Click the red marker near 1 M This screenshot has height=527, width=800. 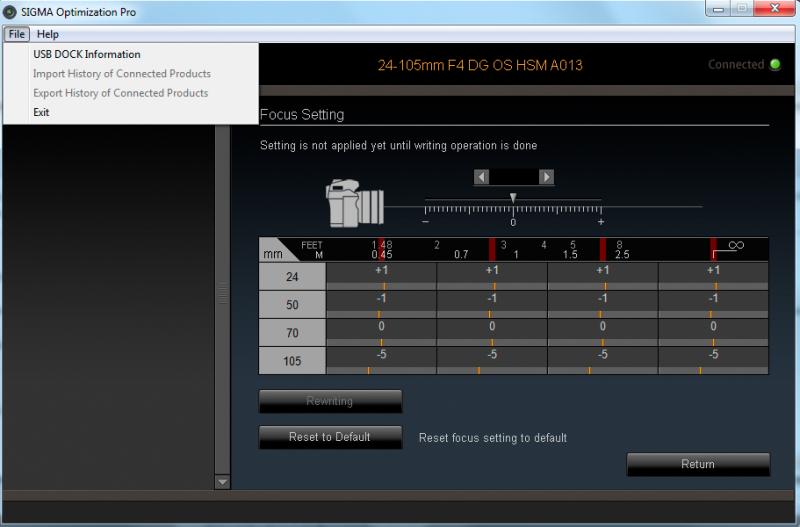(x=492, y=249)
